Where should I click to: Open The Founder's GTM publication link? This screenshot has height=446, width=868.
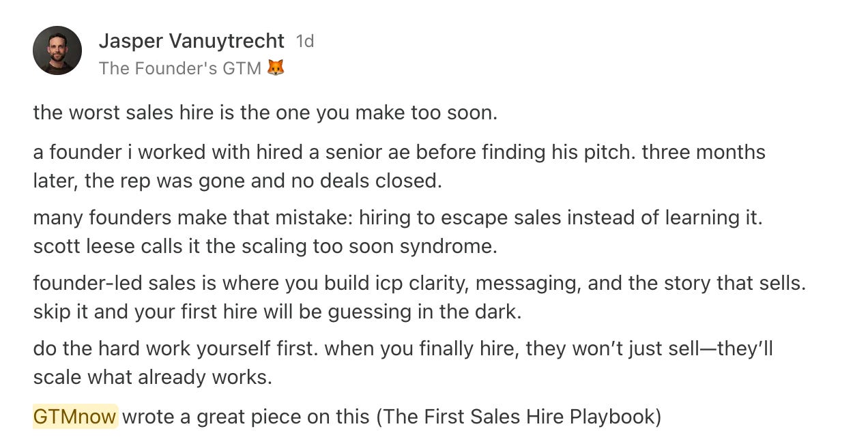click(x=179, y=68)
